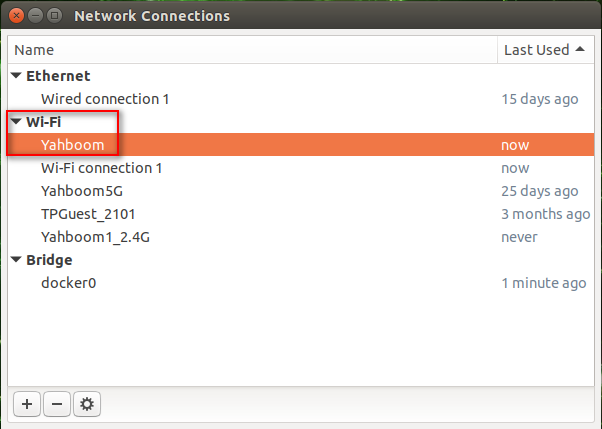The height and width of the screenshot is (429, 602).
Task: Add a new connection with plus button
Action: tap(27, 404)
